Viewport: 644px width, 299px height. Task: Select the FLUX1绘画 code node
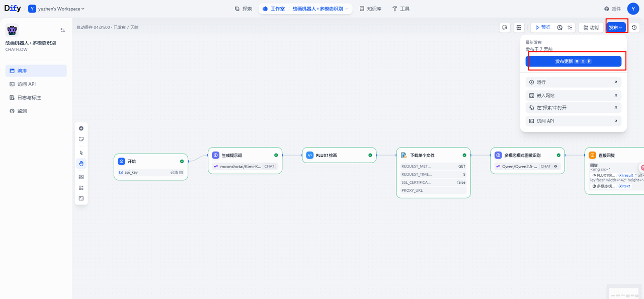339,155
